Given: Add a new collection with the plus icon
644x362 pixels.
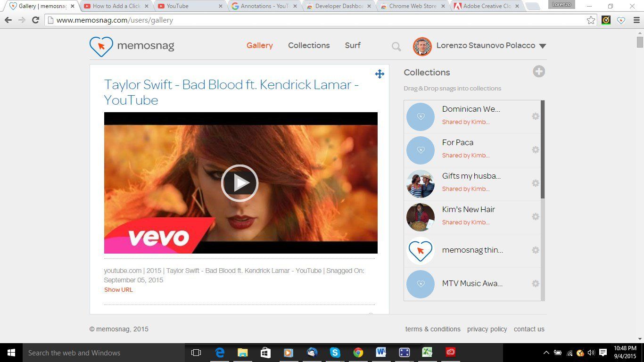Looking at the screenshot, I should [539, 72].
